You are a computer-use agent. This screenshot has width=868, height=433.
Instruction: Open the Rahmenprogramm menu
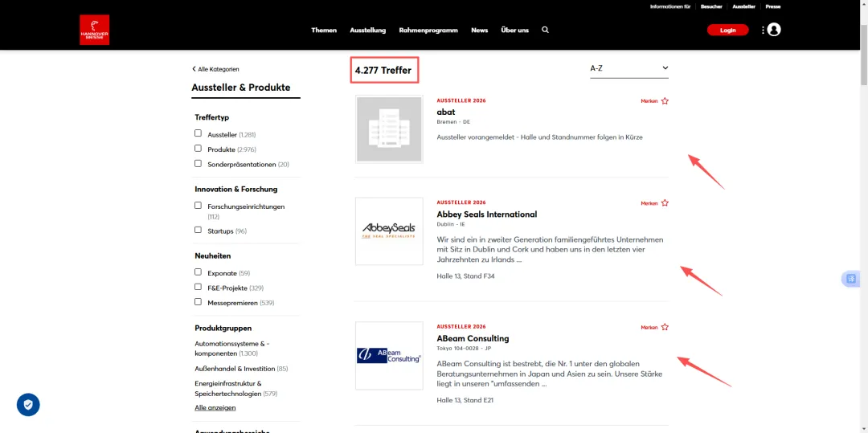428,30
